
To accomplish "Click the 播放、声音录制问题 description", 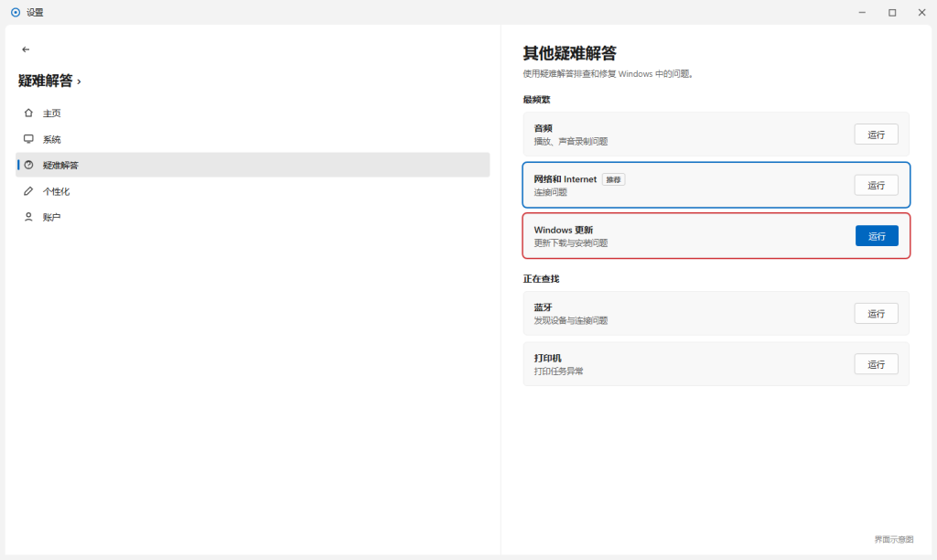I will 571,142.
